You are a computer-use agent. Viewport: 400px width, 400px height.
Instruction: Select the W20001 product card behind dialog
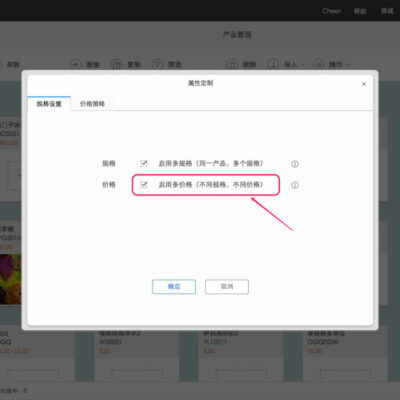pos(137,355)
